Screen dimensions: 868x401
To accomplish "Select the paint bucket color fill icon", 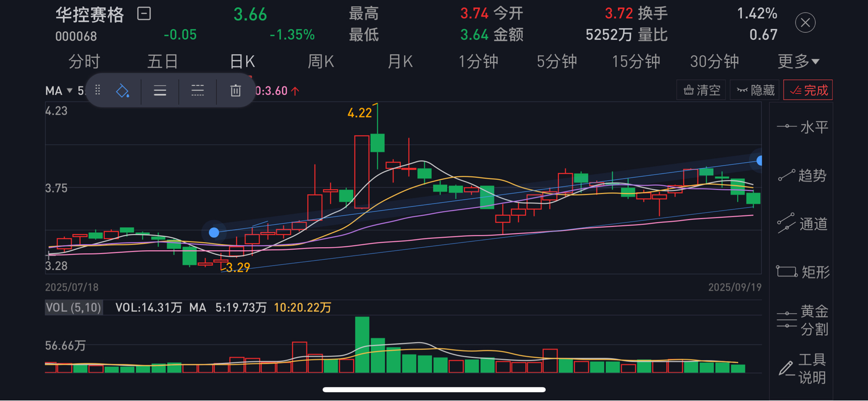I will (123, 91).
